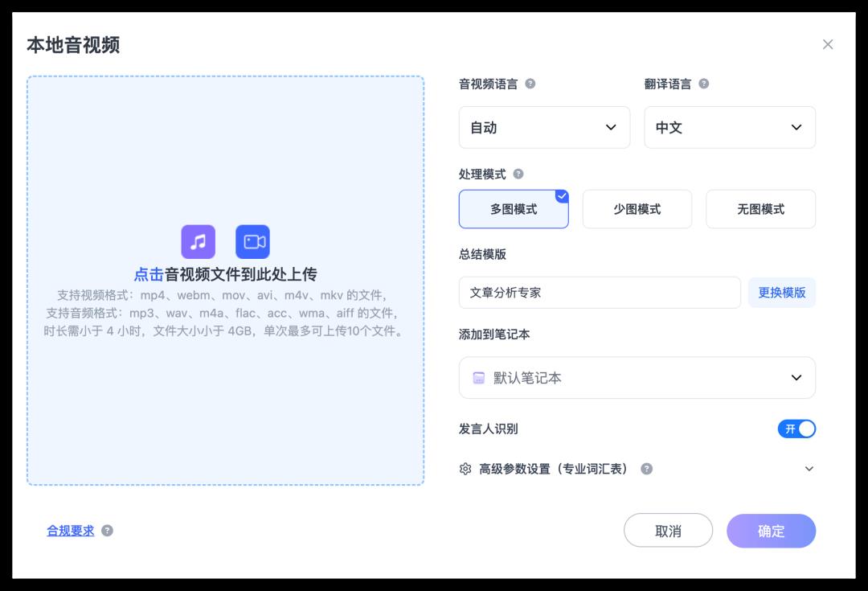Open the help icon next to 处理模式
Image resolution: width=868 pixels, height=591 pixels.
click(x=520, y=174)
